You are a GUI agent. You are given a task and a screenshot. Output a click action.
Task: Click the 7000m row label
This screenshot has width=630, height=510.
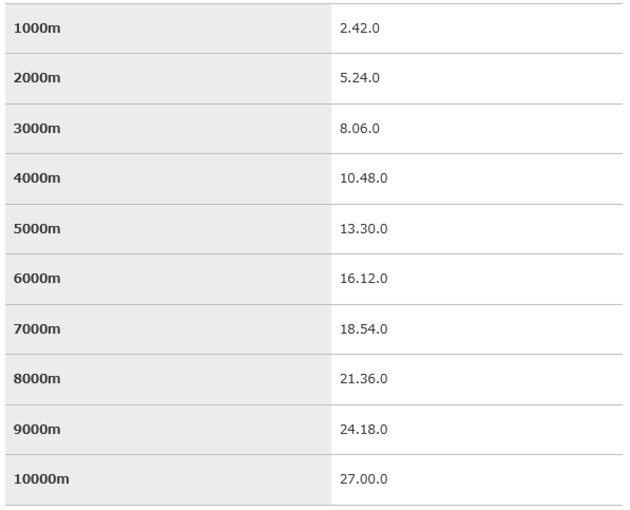[x=36, y=329]
